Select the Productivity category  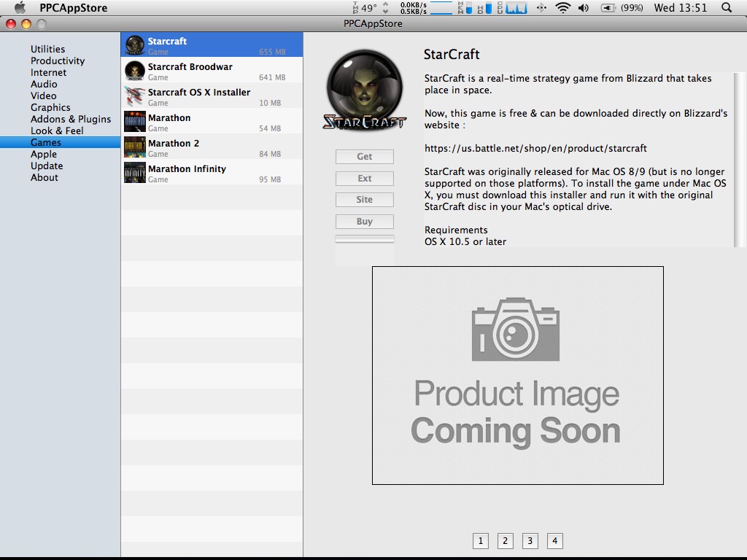click(58, 61)
